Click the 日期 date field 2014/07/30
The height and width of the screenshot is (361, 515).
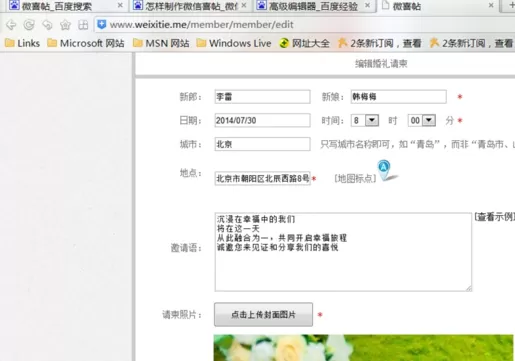coord(263,120)
